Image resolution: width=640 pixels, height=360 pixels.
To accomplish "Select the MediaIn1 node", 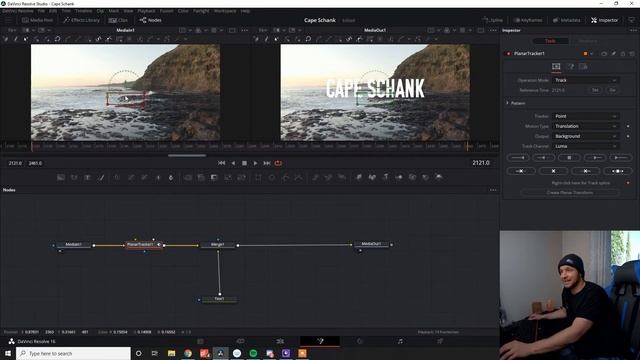I will point(73,244).
